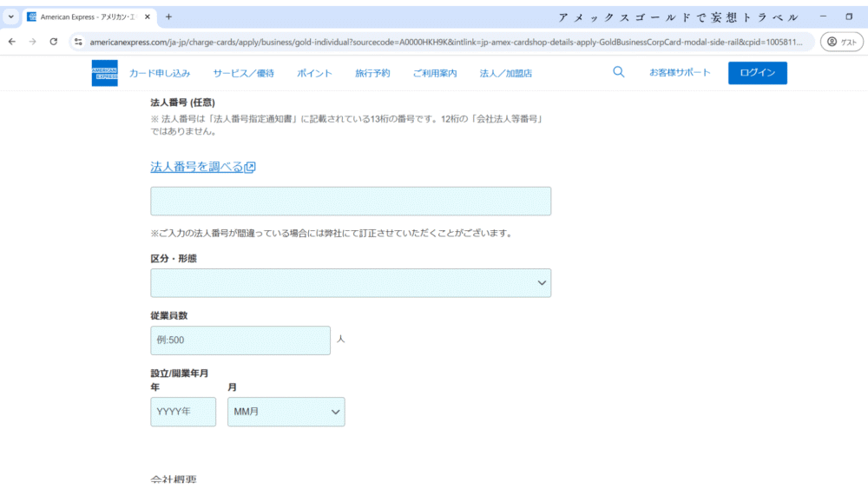Click the 法人番号 (任意) label text

pos(182,102)
